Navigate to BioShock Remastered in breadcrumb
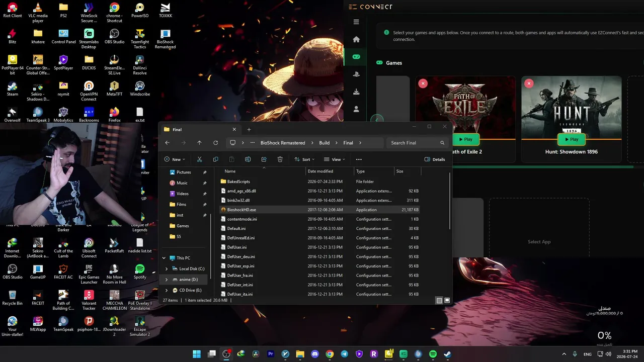The width and height of the screenshot is (644, 362). (283, 143)
